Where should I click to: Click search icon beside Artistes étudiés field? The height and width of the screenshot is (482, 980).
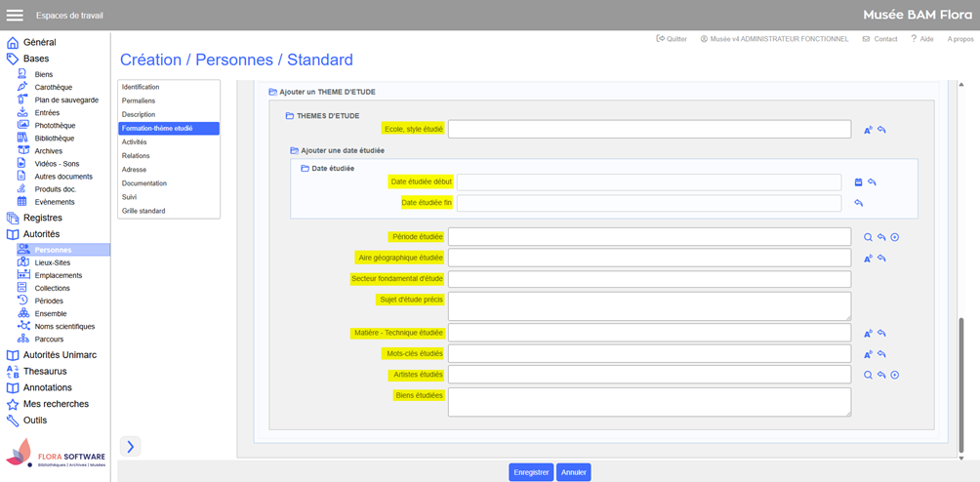click(x=868, y=375)
